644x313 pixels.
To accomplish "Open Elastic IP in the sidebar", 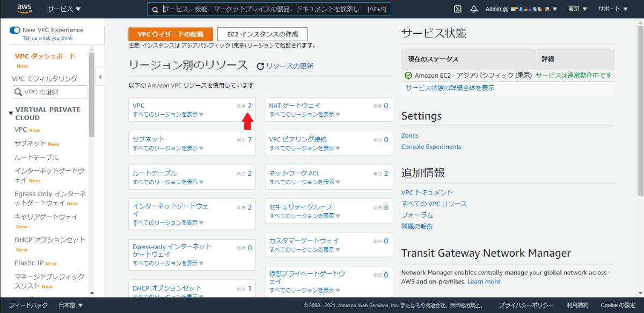I will pyautogui.click(x=29, y=263).
